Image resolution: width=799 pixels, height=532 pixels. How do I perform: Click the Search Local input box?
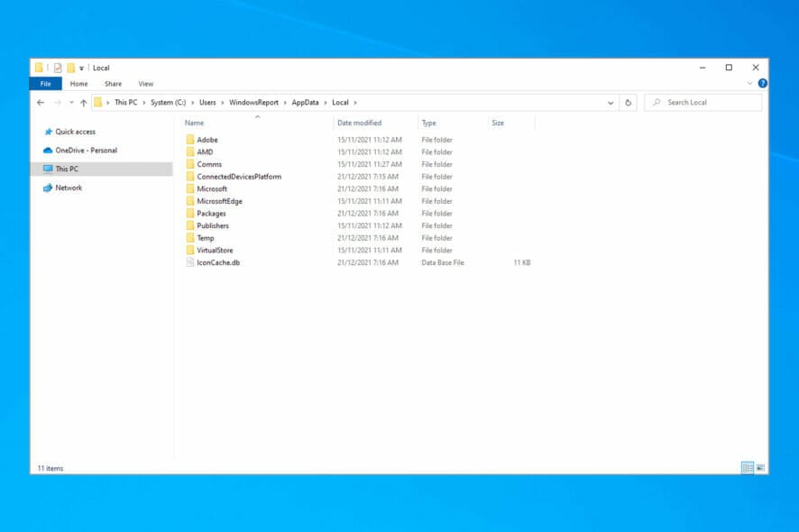[708, 103]
